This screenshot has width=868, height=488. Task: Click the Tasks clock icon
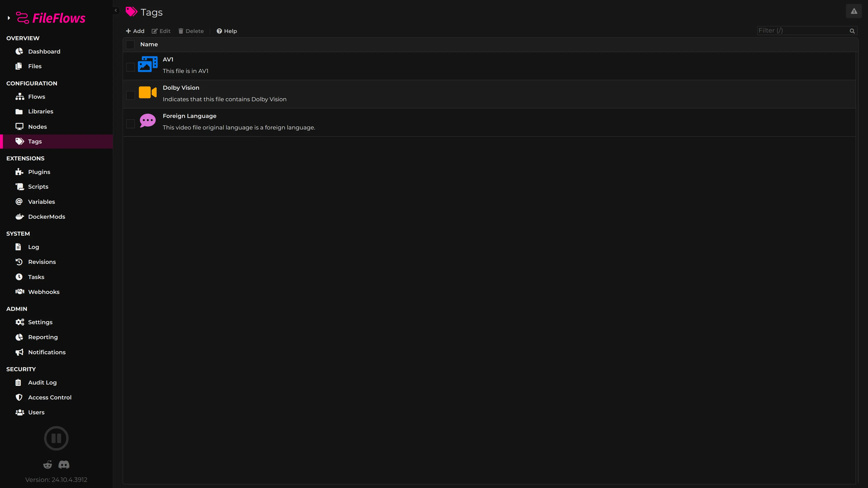pyautogui.click(x=19, y=277)
